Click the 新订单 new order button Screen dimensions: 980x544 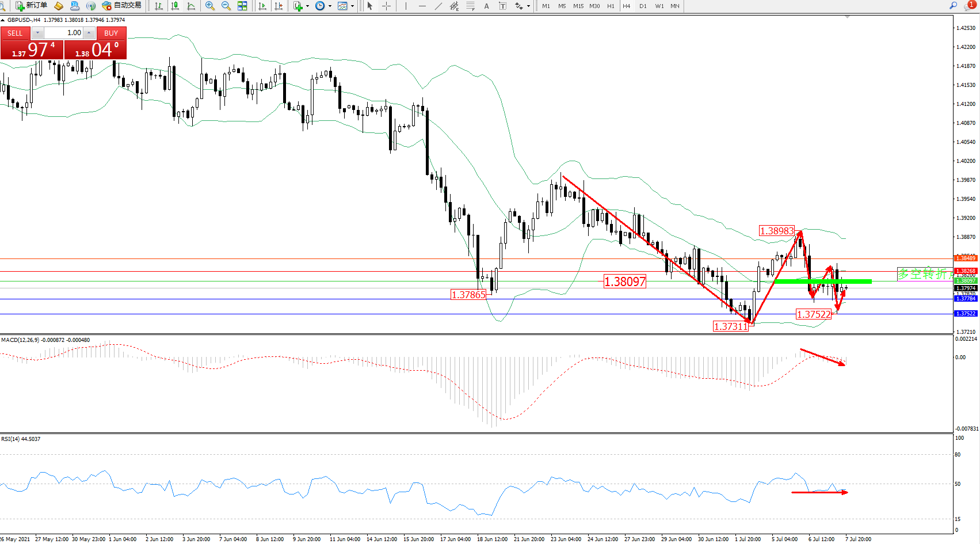(x=32, y=6)
